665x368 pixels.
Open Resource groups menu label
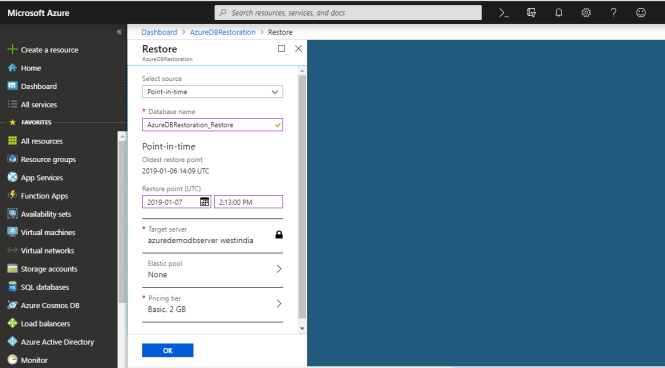(x=48, y=159)
